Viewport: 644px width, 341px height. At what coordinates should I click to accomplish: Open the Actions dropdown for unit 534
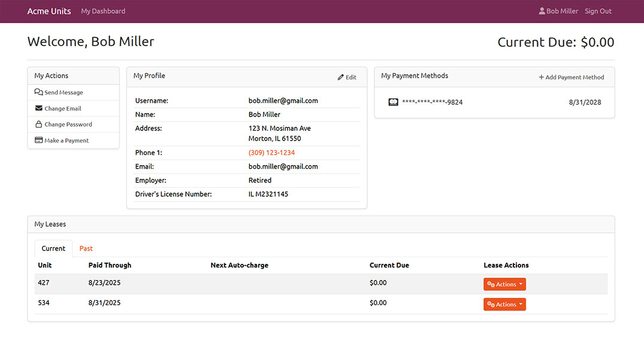[x=504, y=304]
